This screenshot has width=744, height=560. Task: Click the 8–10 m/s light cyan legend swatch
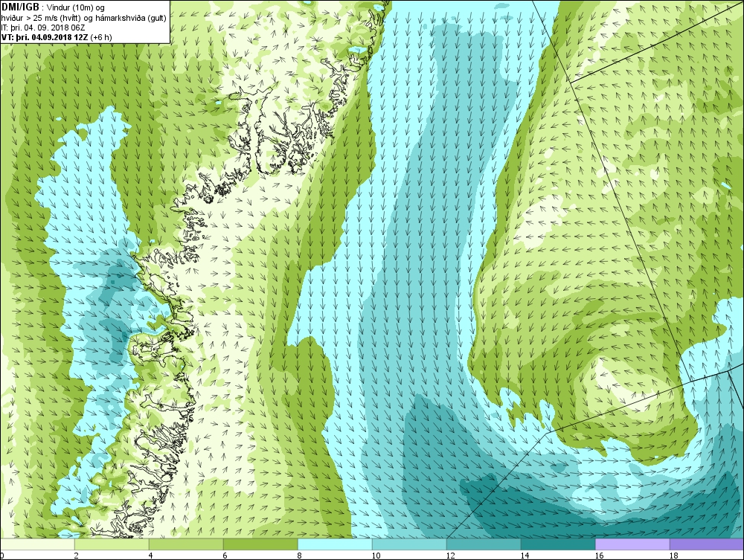click(335, 544)
